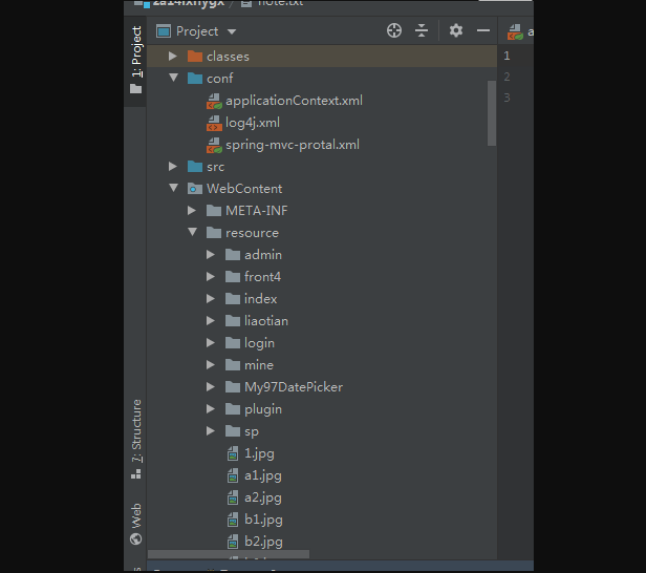
Task: Select spring-mvc-protal.xml in the tree
Action: point(293,145)
